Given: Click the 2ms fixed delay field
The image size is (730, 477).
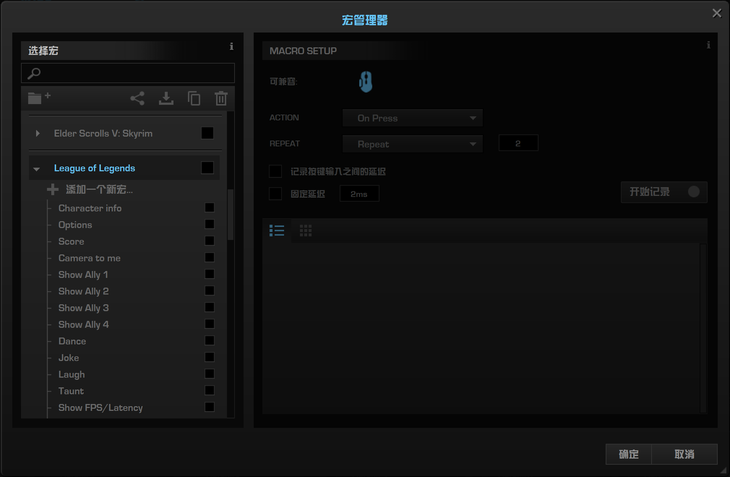Looking at the screenshot, I should (x=359, y=194).
